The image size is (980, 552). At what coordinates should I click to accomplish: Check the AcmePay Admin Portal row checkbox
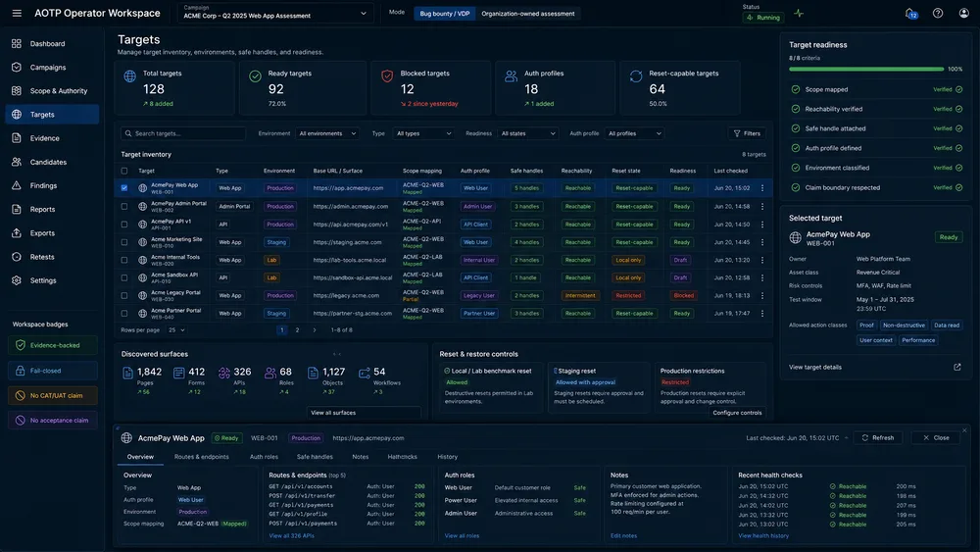click(124, 206)
